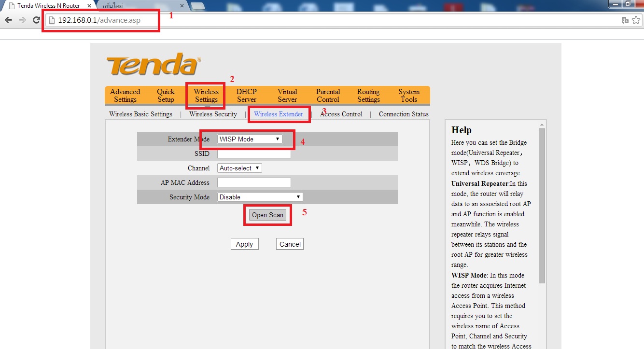Open the Routing Settings menu

click(368, 96)
